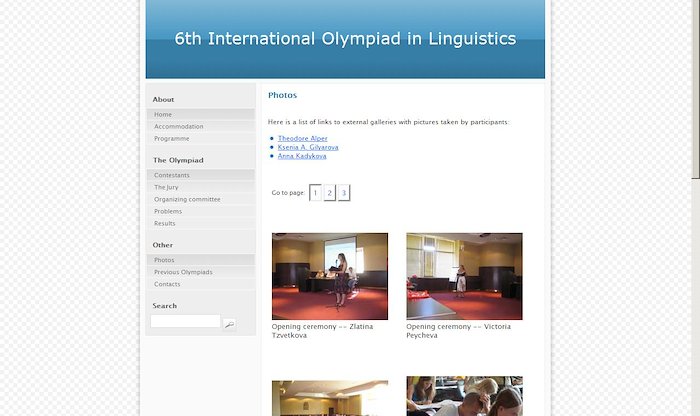This screenshot has height=416, width=700.
Task: Open Previous Olympiads link
Action: [201, 272]
